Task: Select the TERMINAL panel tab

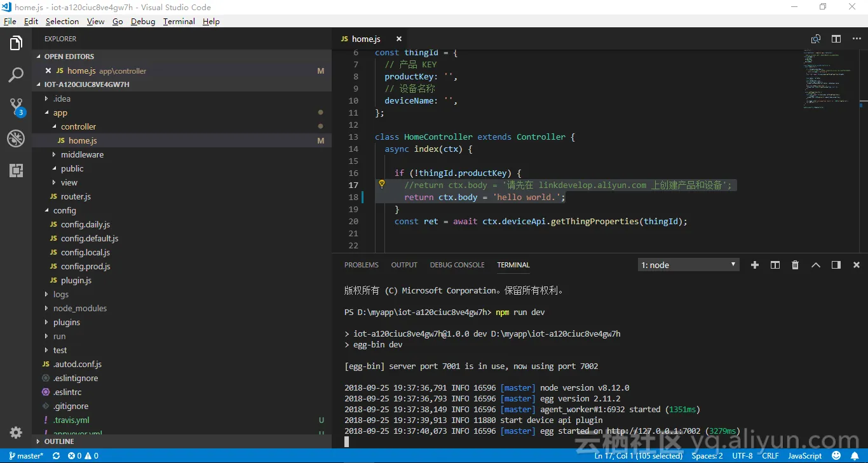Action: coord(513,265)
